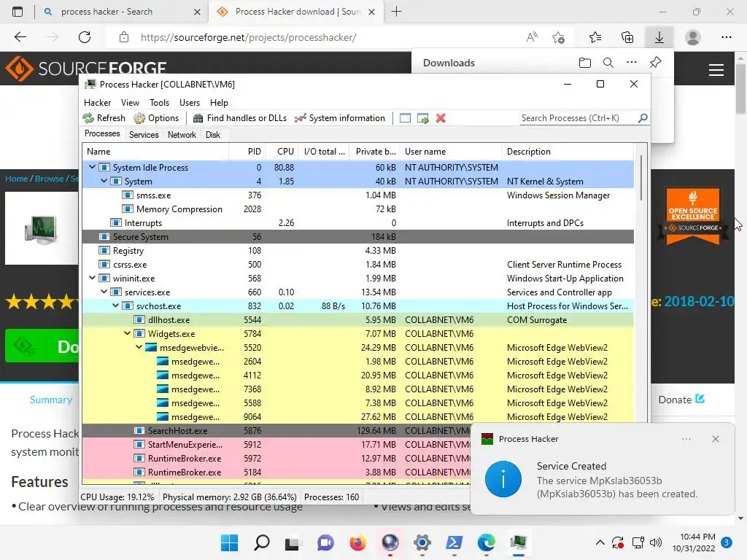The width and height of the screenshot is (747, 560).
Task: Open downloads folder icon in Downloads panel
Action: point(585,63)
